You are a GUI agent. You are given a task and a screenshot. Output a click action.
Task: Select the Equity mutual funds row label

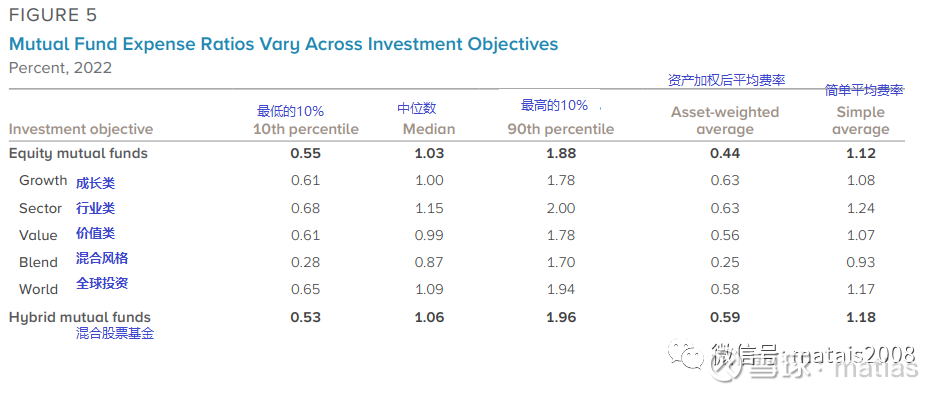click(78, 153)
